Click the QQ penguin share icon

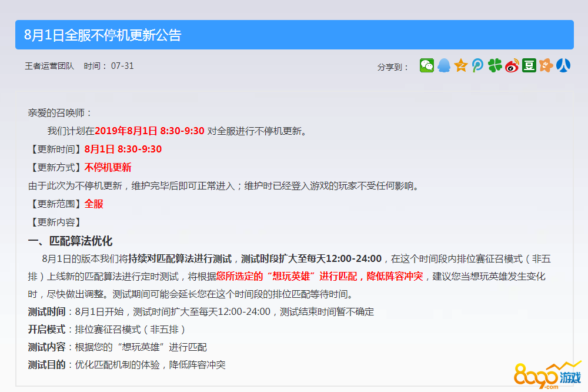click(x=444, y=65)
